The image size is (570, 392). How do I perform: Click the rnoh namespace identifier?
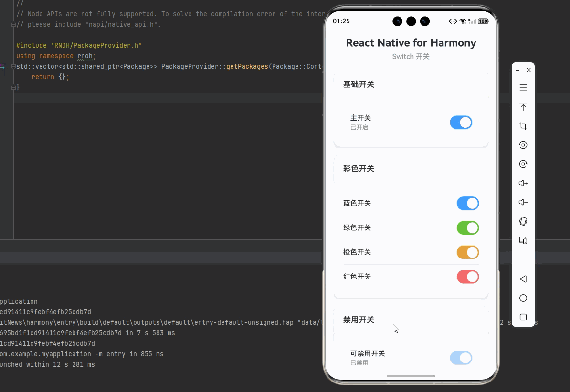(x=84, y=56)
